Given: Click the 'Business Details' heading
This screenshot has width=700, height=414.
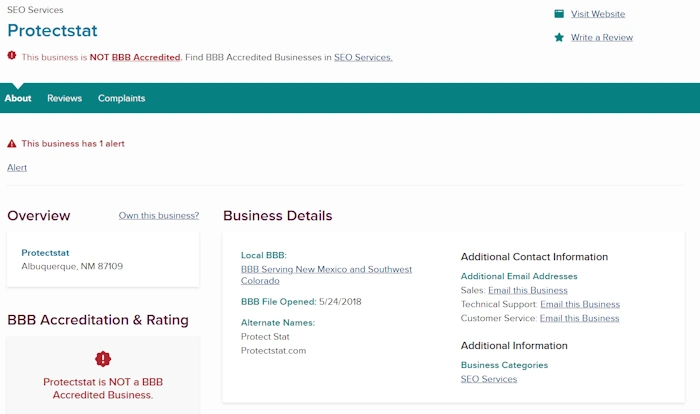Looking at the screenshot, I should [278, 216].
